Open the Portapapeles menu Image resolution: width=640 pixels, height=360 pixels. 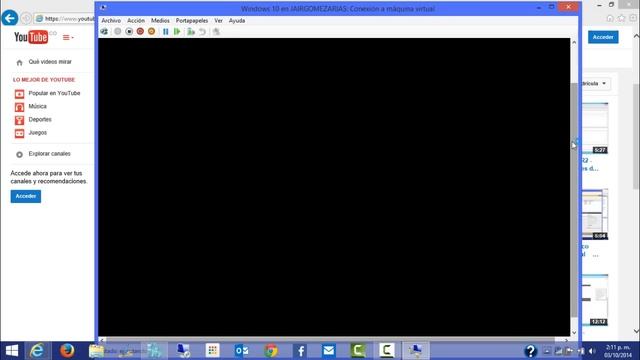point(192,20)
